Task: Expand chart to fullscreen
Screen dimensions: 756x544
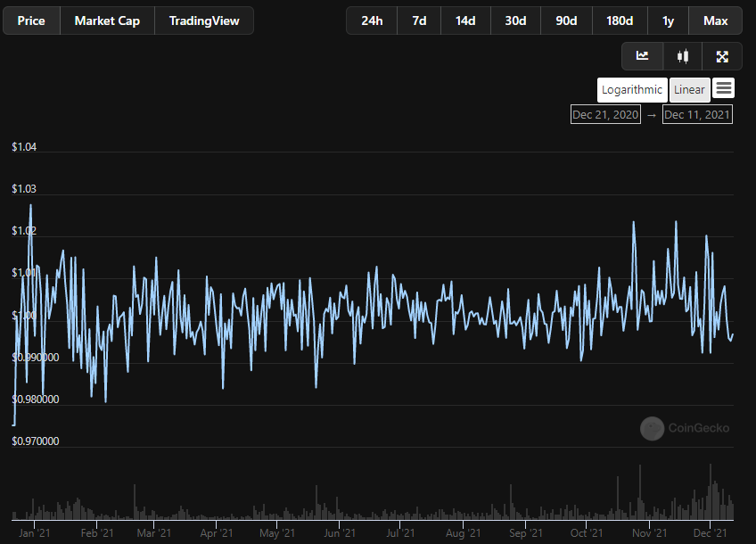Action: (x=722, y=56)
